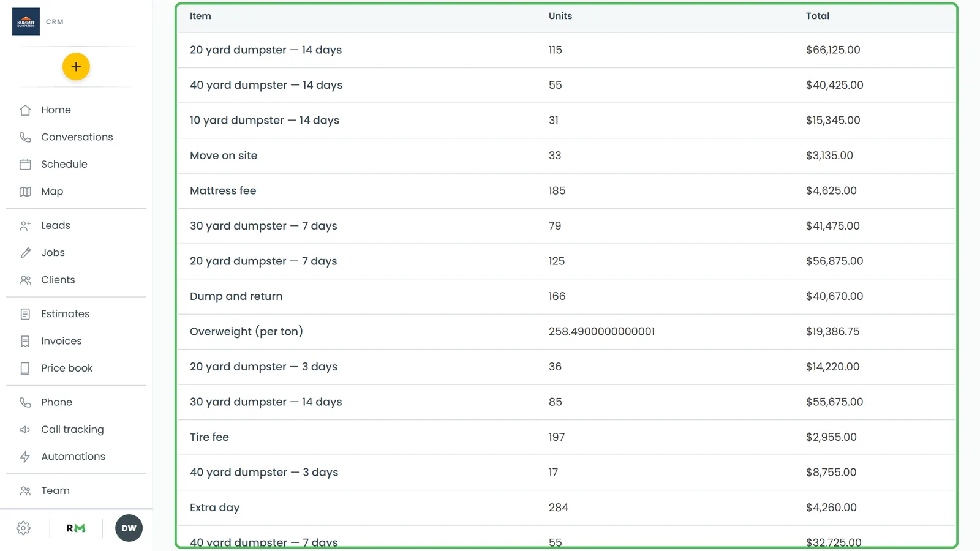
Task: Open the DW user avatar
Action: [x=129, y=528]
